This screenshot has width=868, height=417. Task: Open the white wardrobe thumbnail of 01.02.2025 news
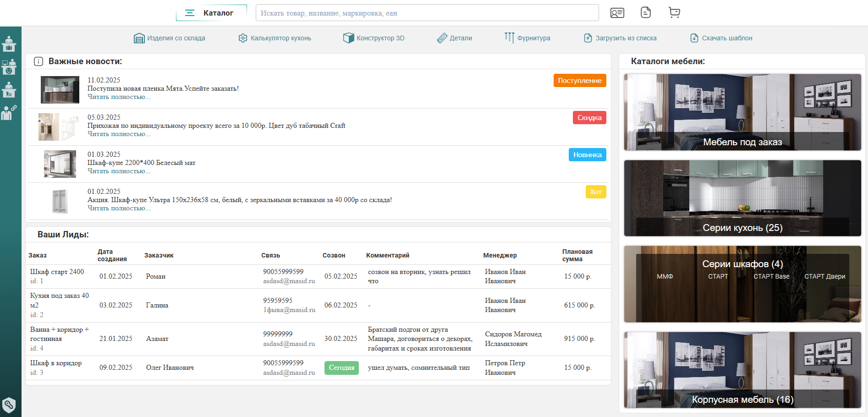pos(60,201)
